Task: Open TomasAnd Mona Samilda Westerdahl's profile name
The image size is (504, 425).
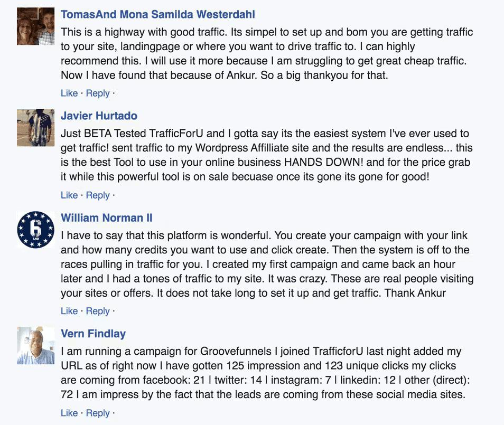Action: [158, 14]
